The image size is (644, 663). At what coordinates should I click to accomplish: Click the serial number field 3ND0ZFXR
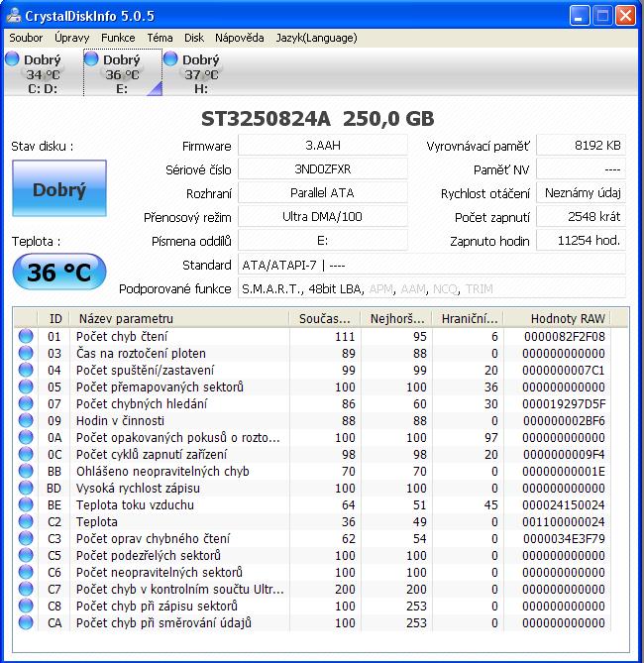click(323, 169)
